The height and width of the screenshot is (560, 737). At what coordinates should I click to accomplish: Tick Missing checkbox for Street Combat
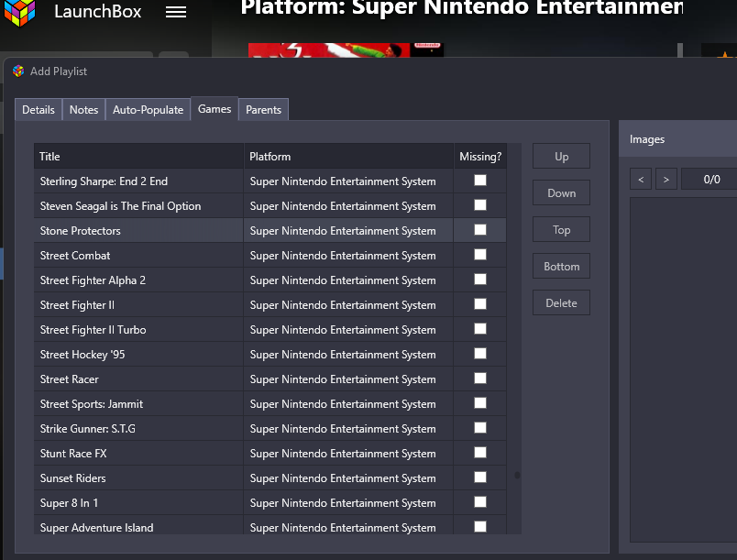480,255
